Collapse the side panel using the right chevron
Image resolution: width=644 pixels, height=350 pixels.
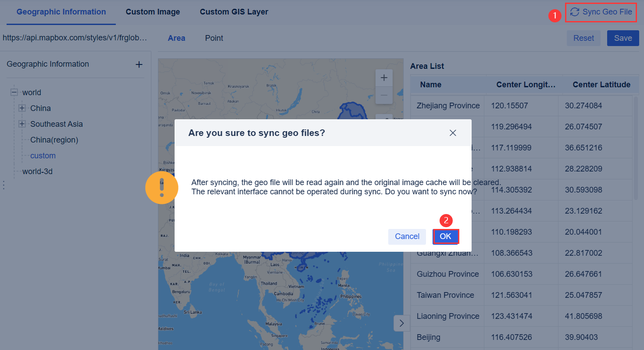pyautogui.click(x=401, y=323)
